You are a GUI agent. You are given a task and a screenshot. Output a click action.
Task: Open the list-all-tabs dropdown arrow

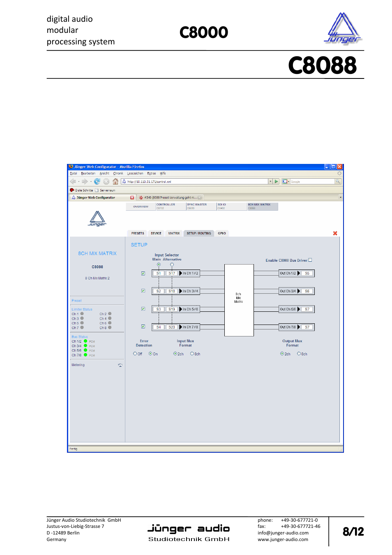[340, 198]
